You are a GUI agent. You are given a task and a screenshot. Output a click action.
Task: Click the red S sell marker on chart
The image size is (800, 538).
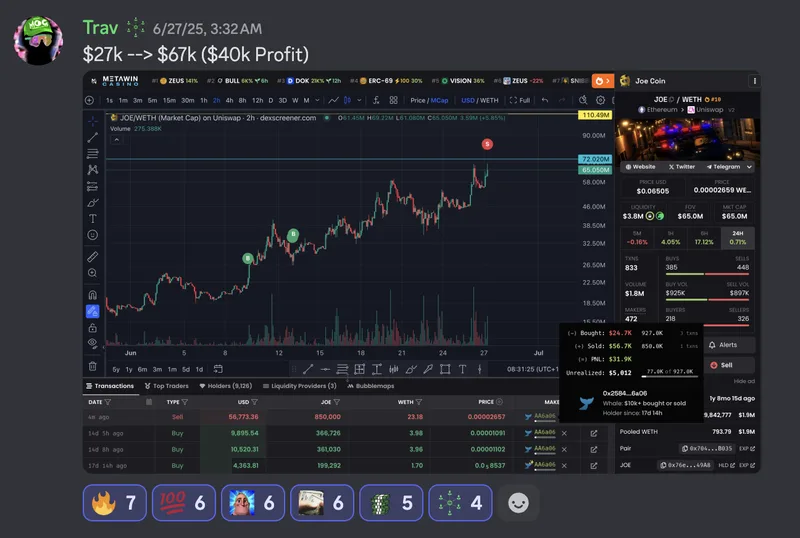(x=487, y=144)
